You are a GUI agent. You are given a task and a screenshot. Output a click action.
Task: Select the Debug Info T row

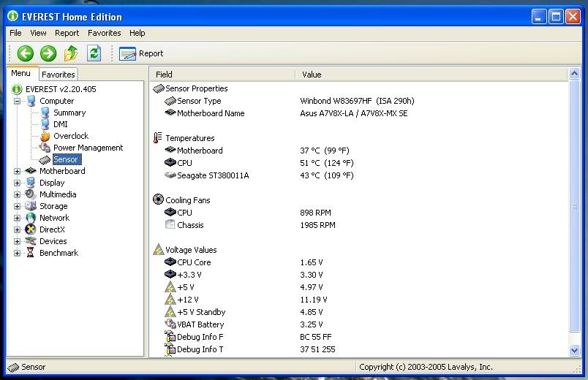(358, 349)
